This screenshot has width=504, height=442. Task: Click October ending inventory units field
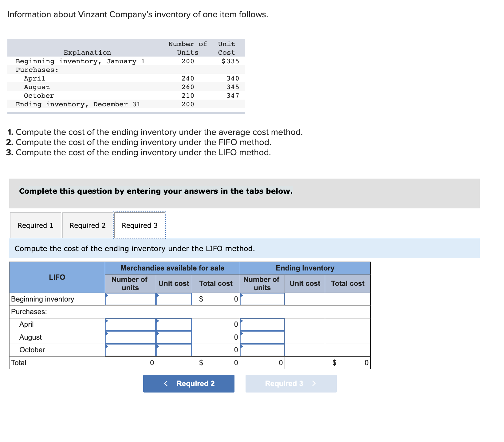262,350
